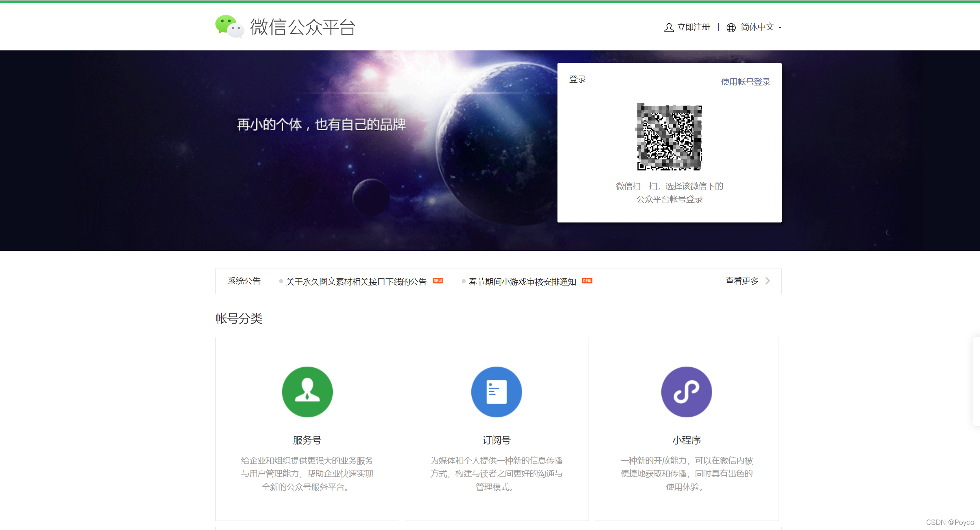Click the NEW badge on 关于永久图文素材 announcement
This screenshot has width=980, height=530.
[x=438, y=281]
